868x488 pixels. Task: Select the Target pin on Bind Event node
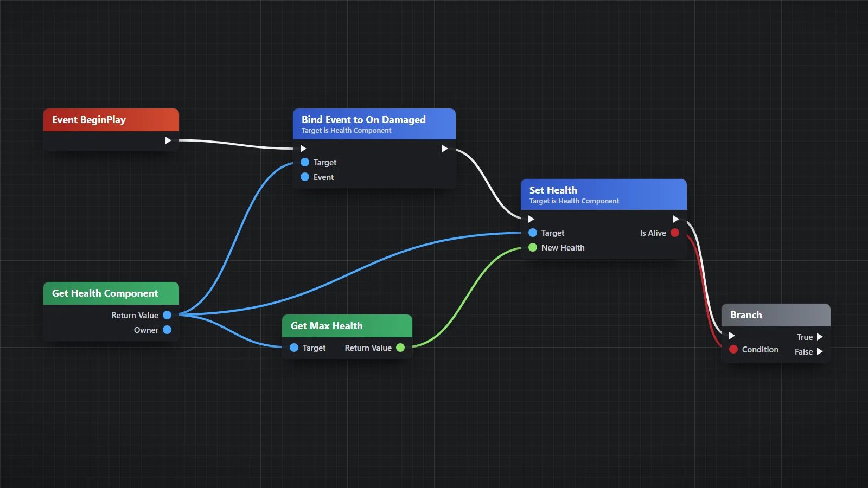pyautogui.click(x=305, y=162)
